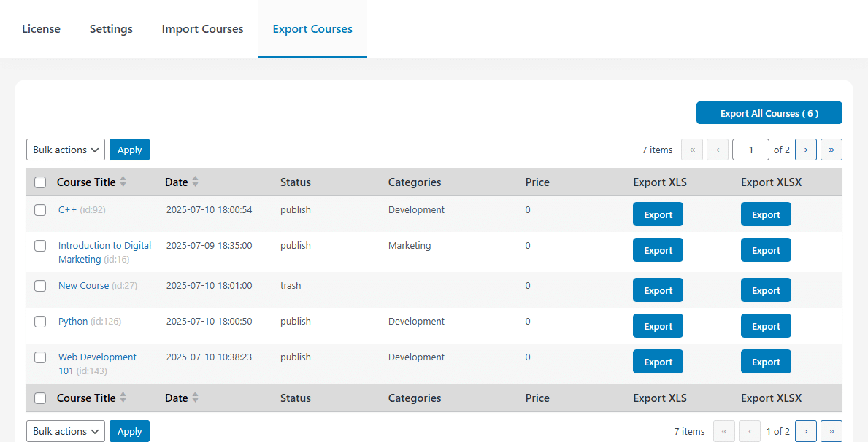Open the top Bulk actions dropdown
The image size is (868, 442).
[65, 150]
